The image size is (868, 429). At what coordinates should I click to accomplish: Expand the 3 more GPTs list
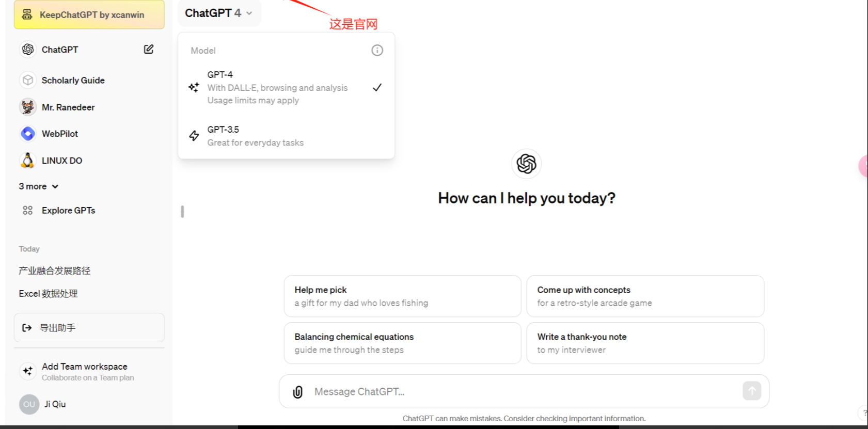pos(39,186)
